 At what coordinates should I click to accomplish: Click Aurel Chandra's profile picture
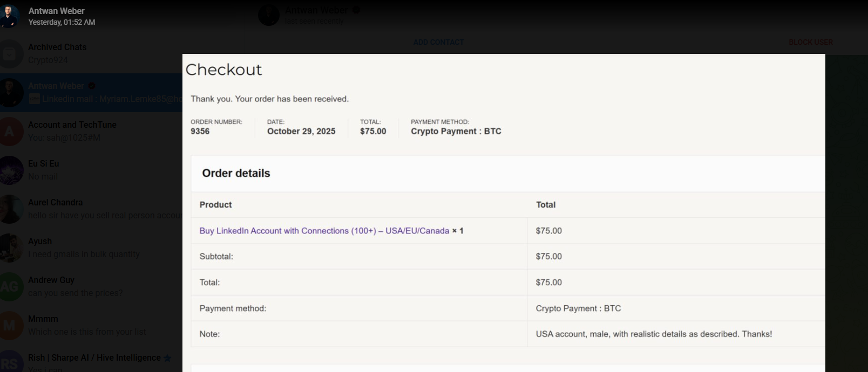[10, 209]
